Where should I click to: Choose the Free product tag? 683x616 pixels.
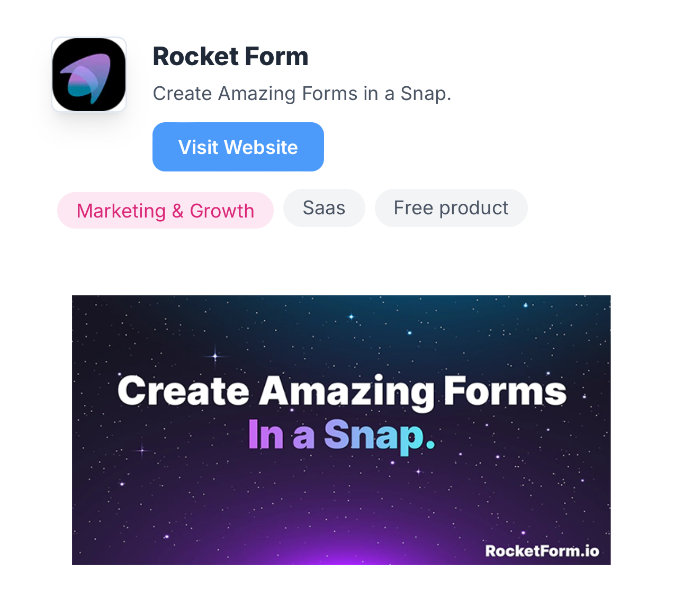click(451, 208)
